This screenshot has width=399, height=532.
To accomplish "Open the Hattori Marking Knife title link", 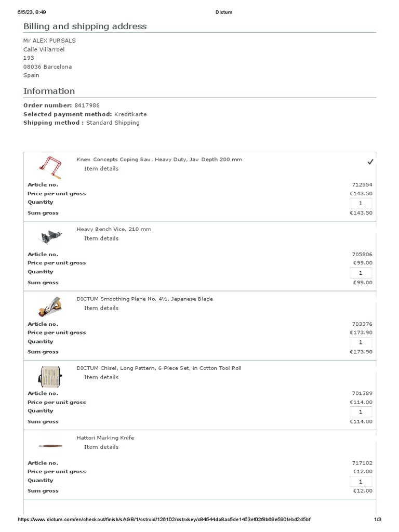I will [105, 438].
